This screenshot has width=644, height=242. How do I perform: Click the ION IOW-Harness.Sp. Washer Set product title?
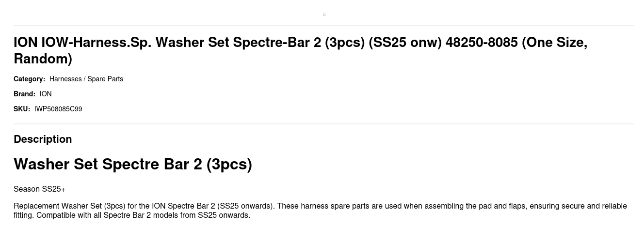300,50
